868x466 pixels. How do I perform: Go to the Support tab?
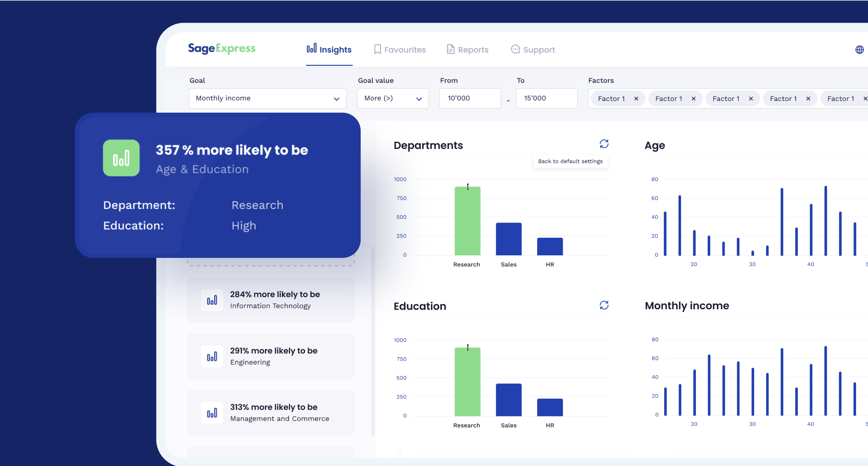[533, 50]
